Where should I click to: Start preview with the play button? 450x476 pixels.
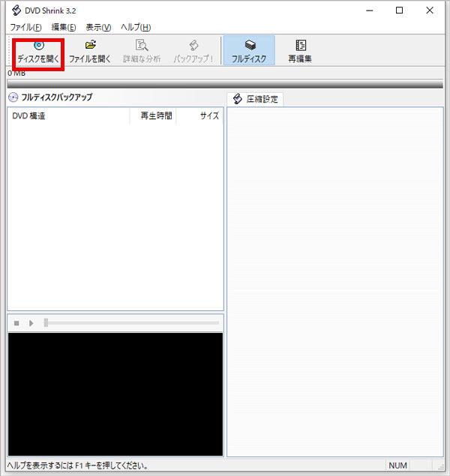coord(31,323)
